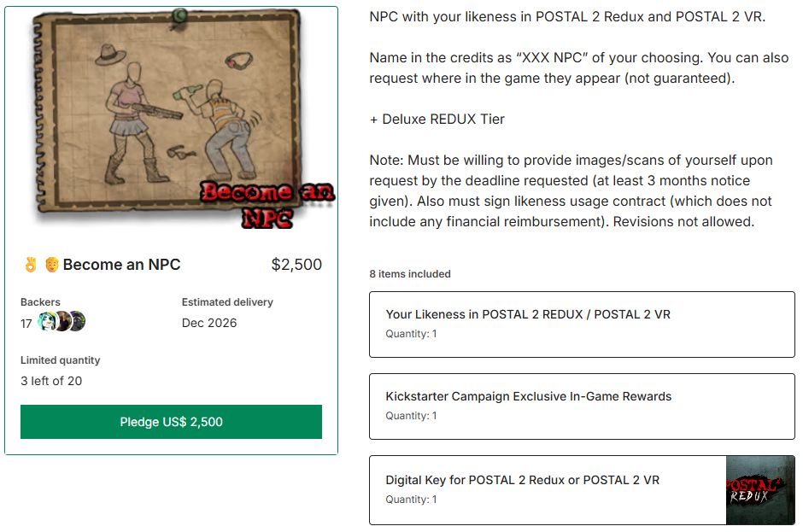Click the face emoji before Become an NPC
The width and height of the screenshot is (803, 532).
51,264
